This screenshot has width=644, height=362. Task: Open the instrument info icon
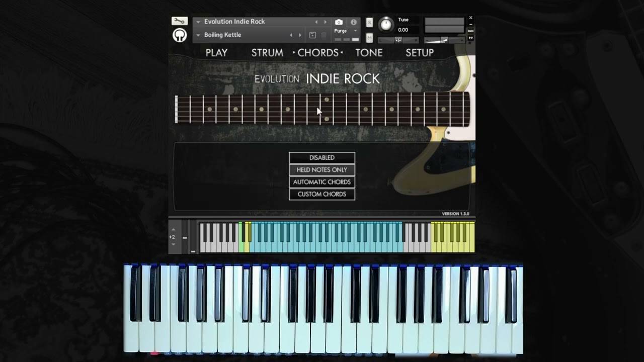(x=354, y=22)
